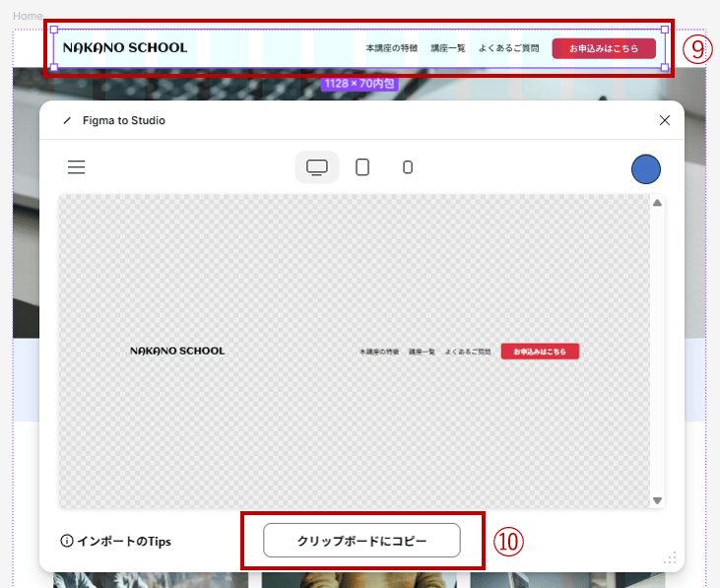
Task: Click the red お申込みはこちら button in preview
Action: tap(540, 352)
